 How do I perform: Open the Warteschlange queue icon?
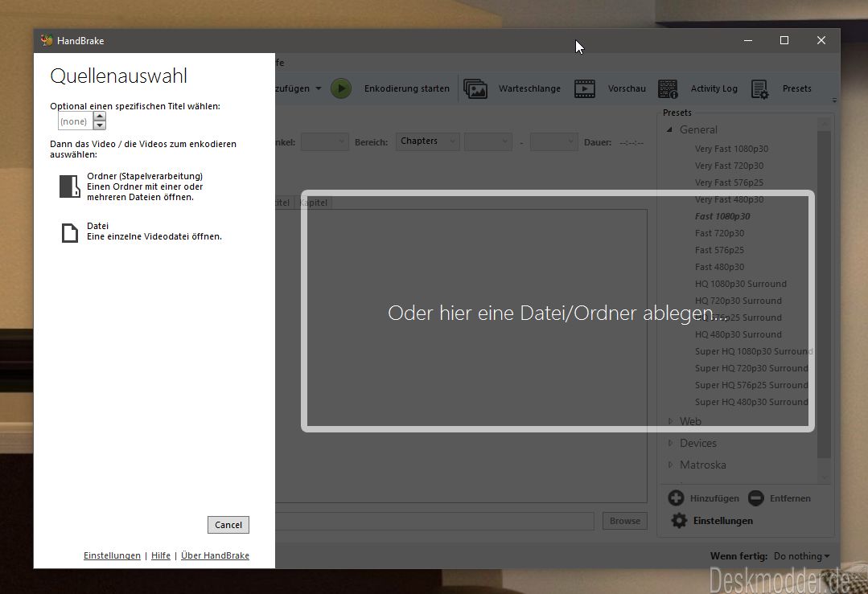pos(475,88)
